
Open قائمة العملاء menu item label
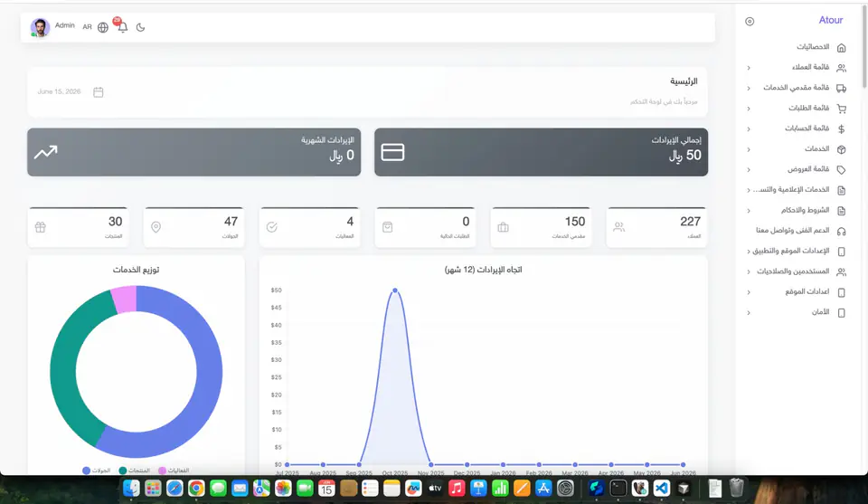click(x=810, y=68)
